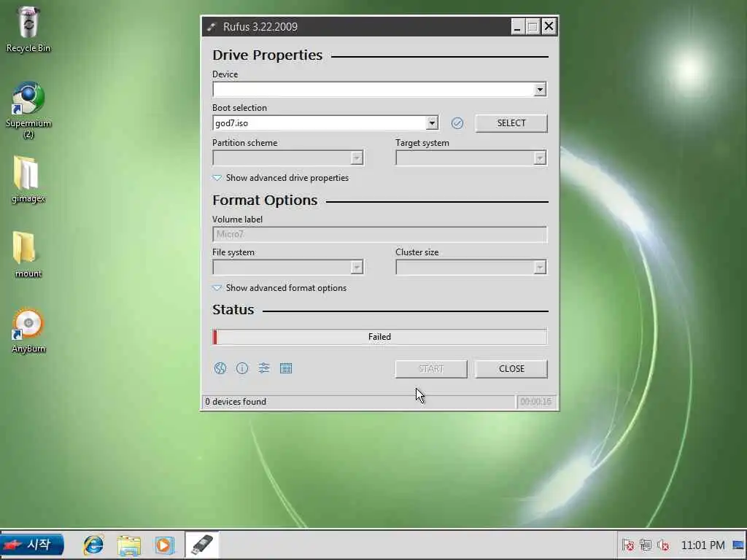The height and width of the screenshot is (560, 747).
Task: Open Internet Explorer from the taskbar
Action: 93,545
